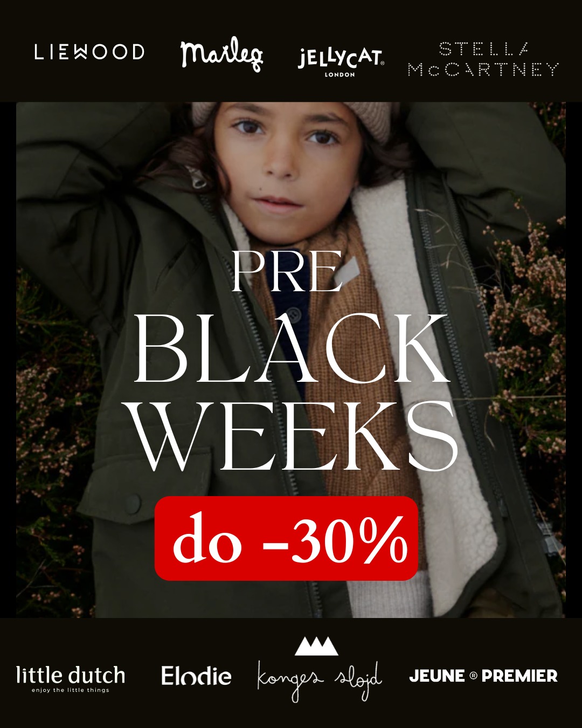Click the red do -30% badge
This screenshot has height=728, width=582.
286,538
